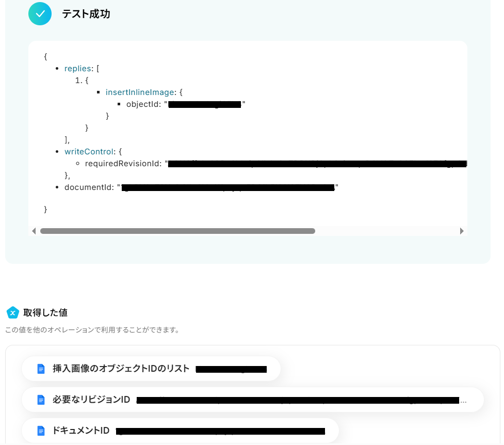Click the replies key in JSON output

[x=78, y=69]
